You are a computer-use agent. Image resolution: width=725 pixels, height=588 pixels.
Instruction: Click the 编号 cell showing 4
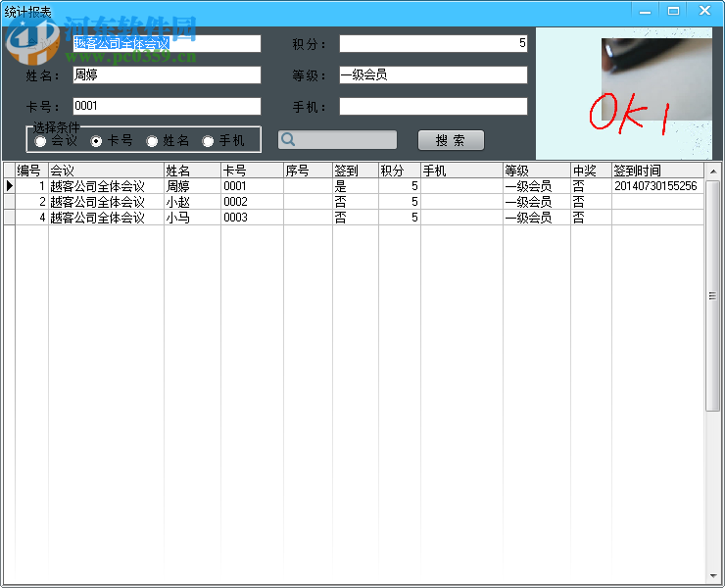(32, 218)
